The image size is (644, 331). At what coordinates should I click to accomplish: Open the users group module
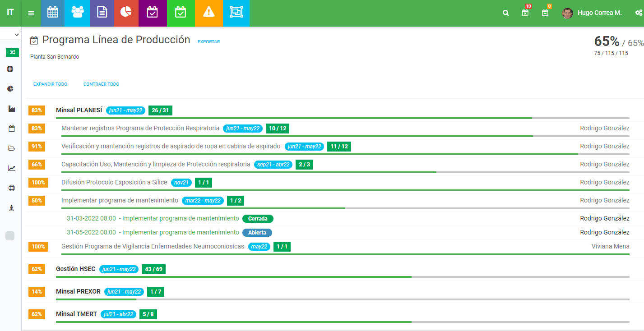coord(78,13)
